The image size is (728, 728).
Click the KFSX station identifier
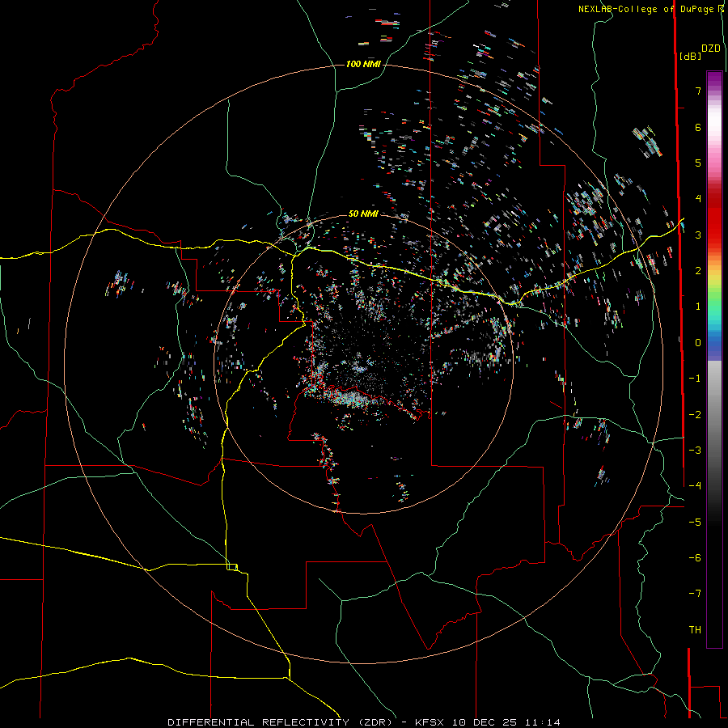point(430,722)
